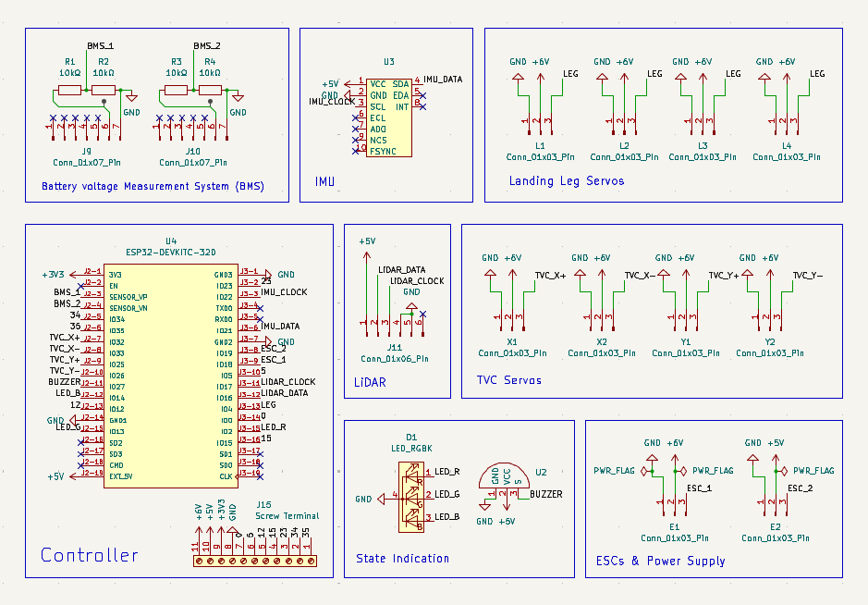Pick the U3 IMU chip symbol

[389, 117]
